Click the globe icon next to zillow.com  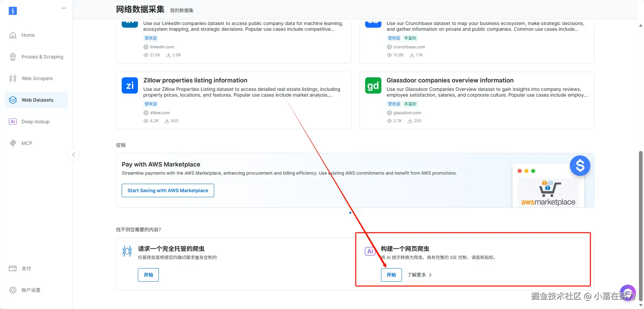pos(146,113)
